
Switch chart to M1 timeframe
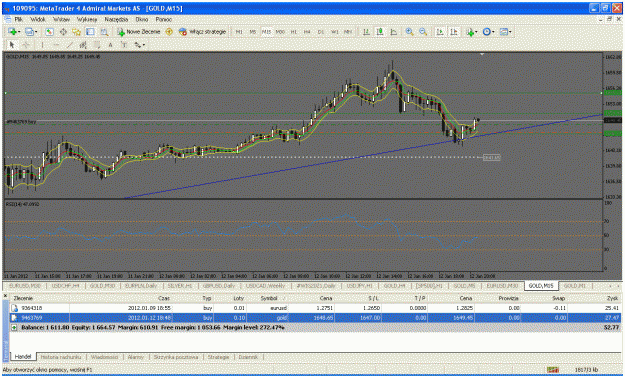[239, 32]
